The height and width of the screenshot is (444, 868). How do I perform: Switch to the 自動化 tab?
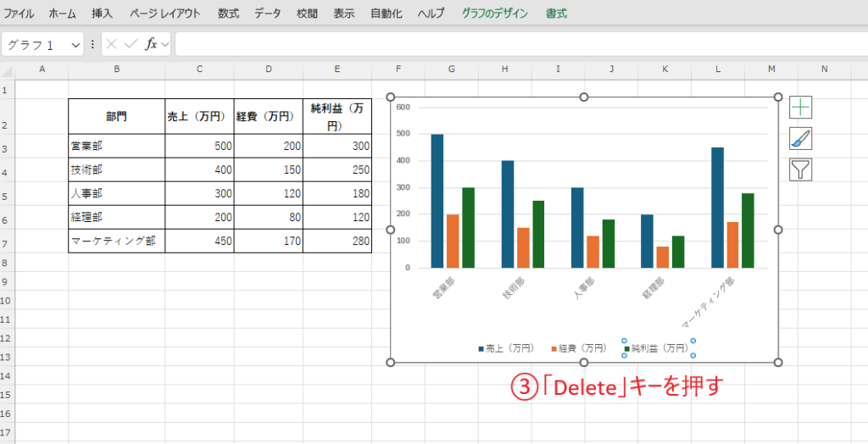point(386,14)
